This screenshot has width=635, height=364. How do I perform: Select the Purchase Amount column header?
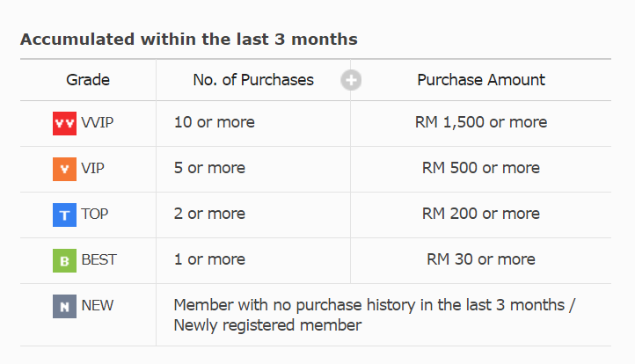click(x=481, y=80)
